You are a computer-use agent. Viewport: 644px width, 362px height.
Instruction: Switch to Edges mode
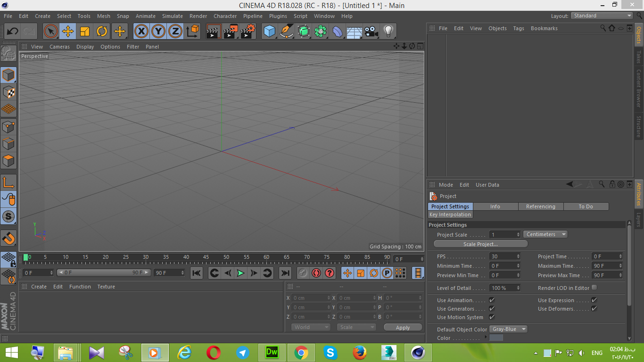[8, 143]
